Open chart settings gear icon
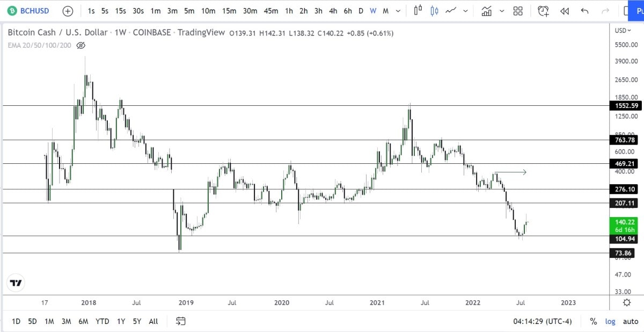 [626, 302]
